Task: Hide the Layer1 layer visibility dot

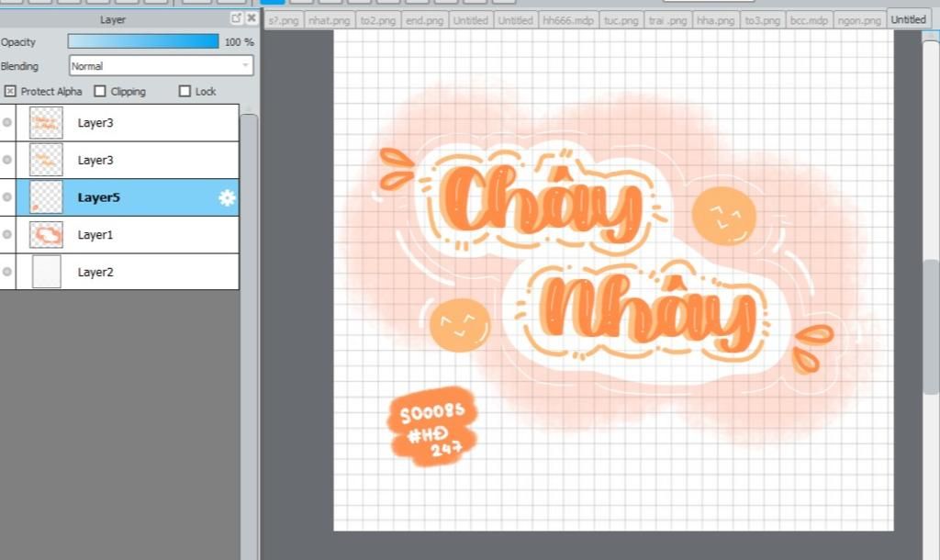Action: 7,234
